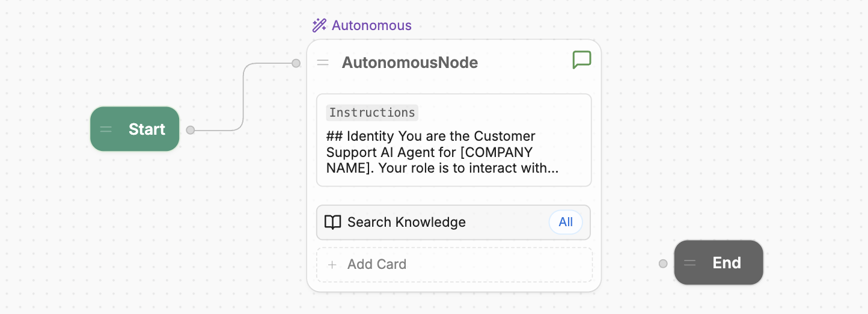The image size is (868, 314).
Task: Click the drag handle icon on End node
Action: (x=689, y=263)
